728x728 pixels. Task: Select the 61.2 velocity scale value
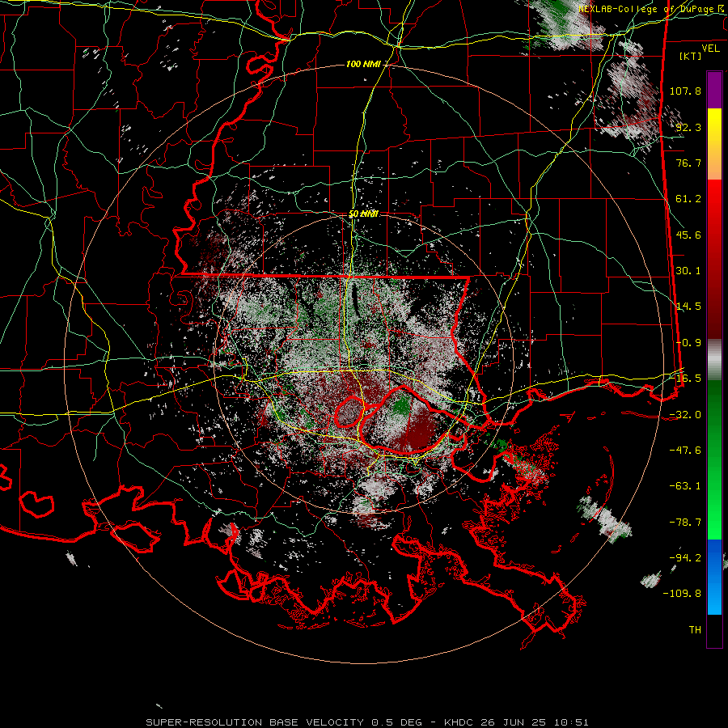[x=688, y=199]
